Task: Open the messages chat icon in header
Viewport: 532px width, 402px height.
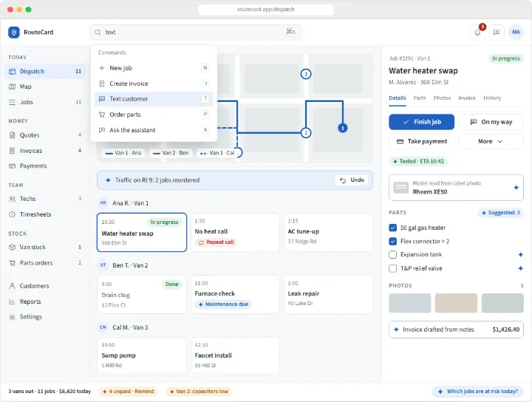Action: [x=497, y=33]
